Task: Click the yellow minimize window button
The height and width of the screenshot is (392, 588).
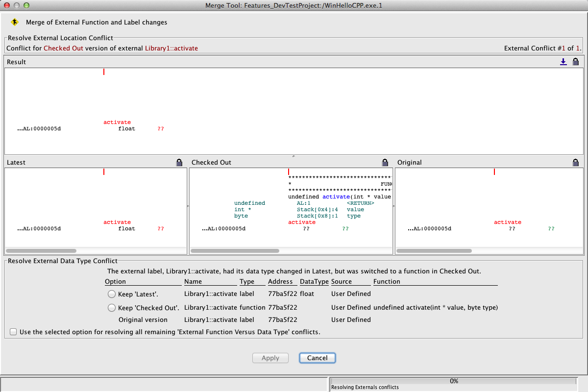Action: [x=17, y=5]
